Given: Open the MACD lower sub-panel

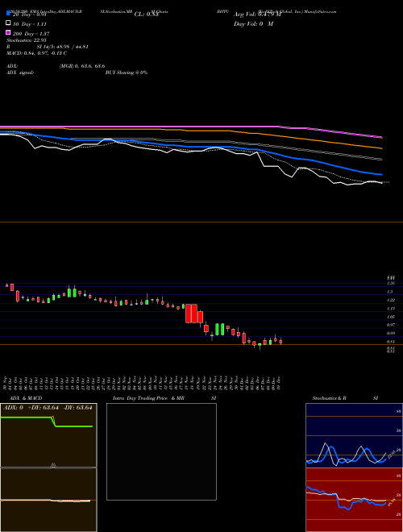Looking at the screenshot, I should pos(48,500).
